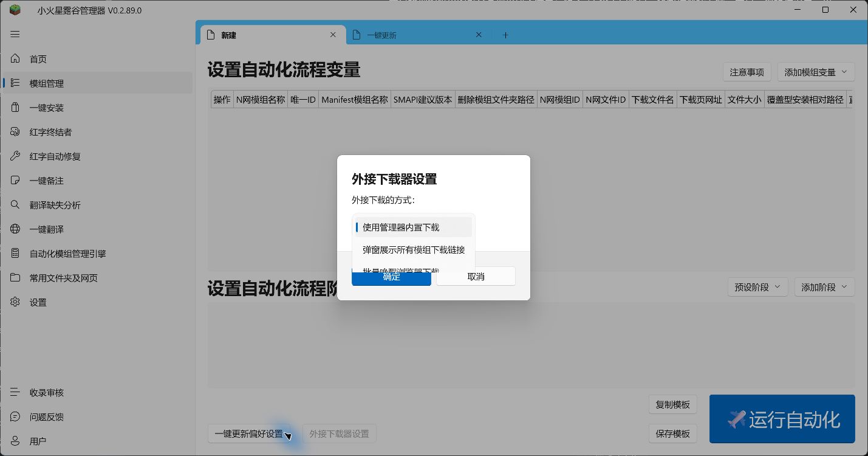Click 复制模板 button

(673, 404)
